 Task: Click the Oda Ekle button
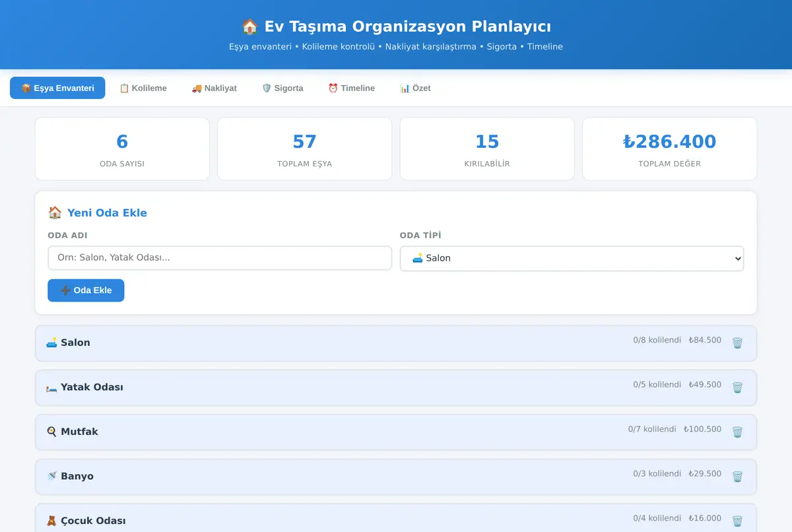pyautogui.click(x=86, y=290)
